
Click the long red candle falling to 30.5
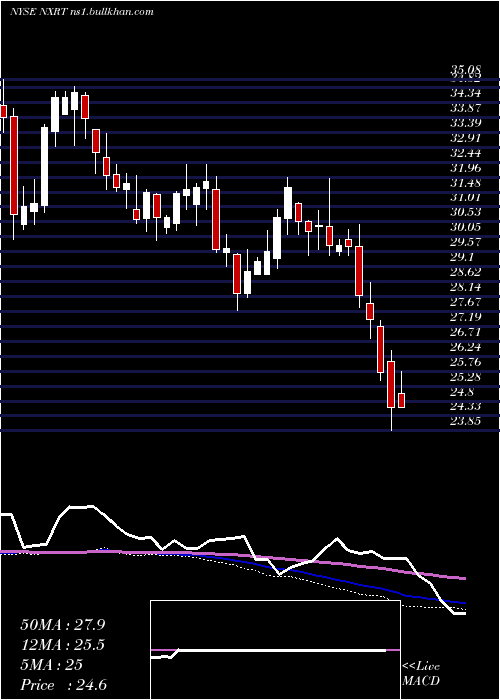coord(14,165)
